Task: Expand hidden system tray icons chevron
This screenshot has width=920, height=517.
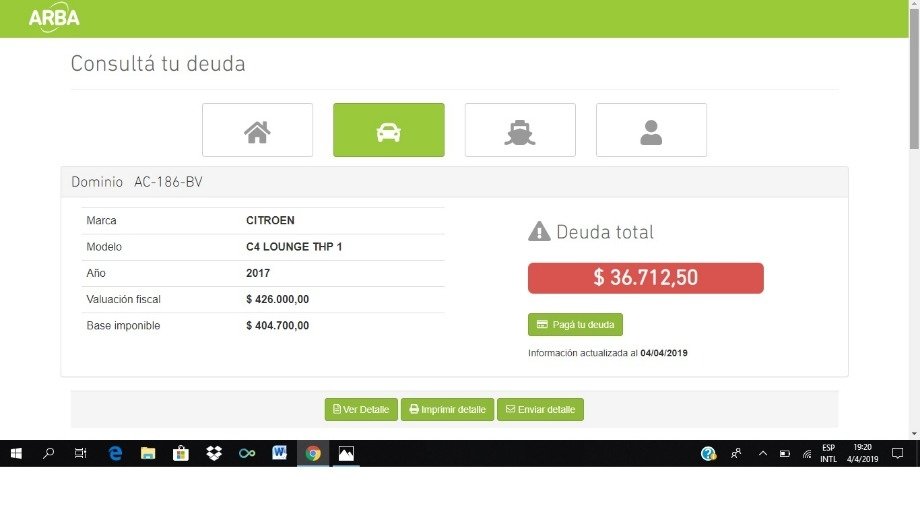Action: (x=763, y=454)
